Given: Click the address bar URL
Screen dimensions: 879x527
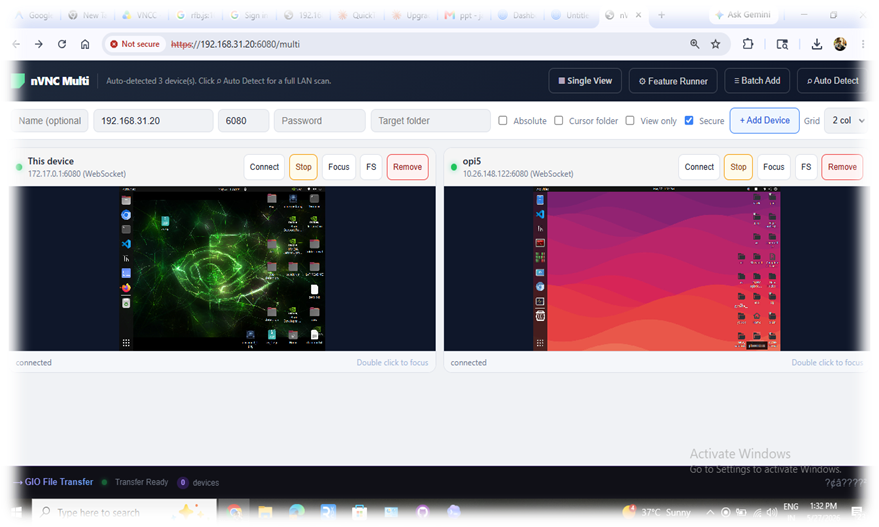Looking at the screenshot, I should click(235, 44).
